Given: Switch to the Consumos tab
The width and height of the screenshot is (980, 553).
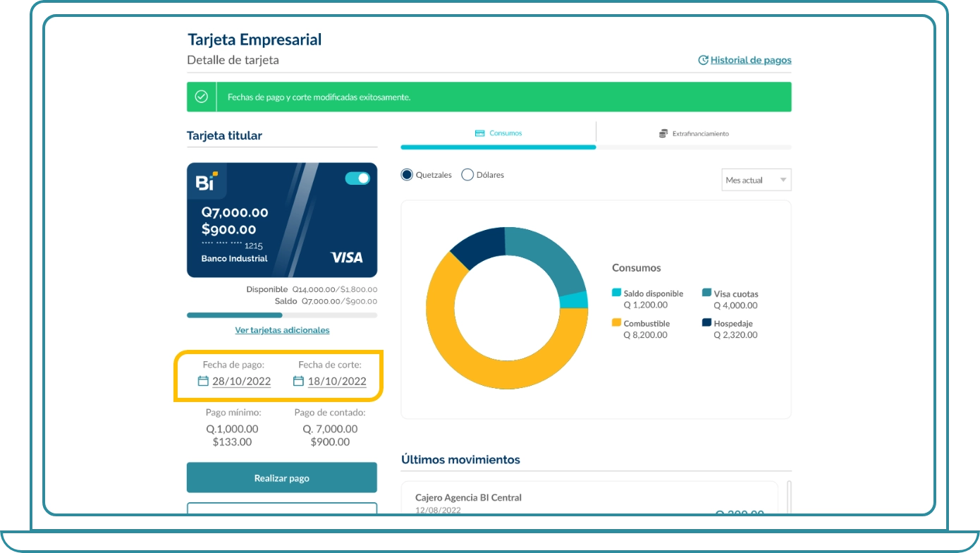Looking at the screenshot, I should pyautogui.click(x=498, y=133).
